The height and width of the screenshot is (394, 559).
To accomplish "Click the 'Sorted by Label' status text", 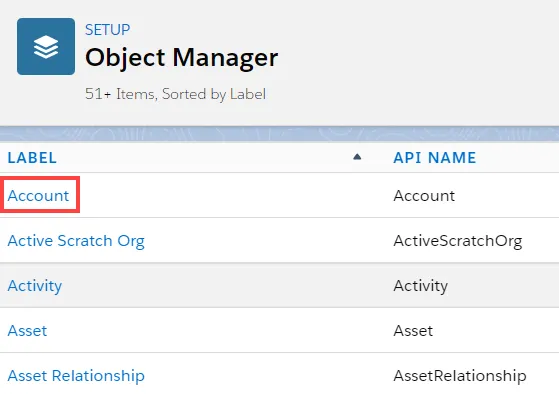I will 214,94.
